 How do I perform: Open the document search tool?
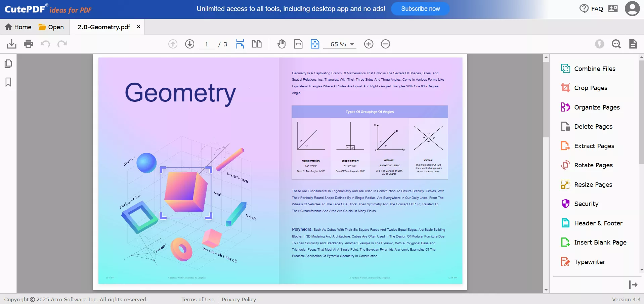(x=617, y=44)
